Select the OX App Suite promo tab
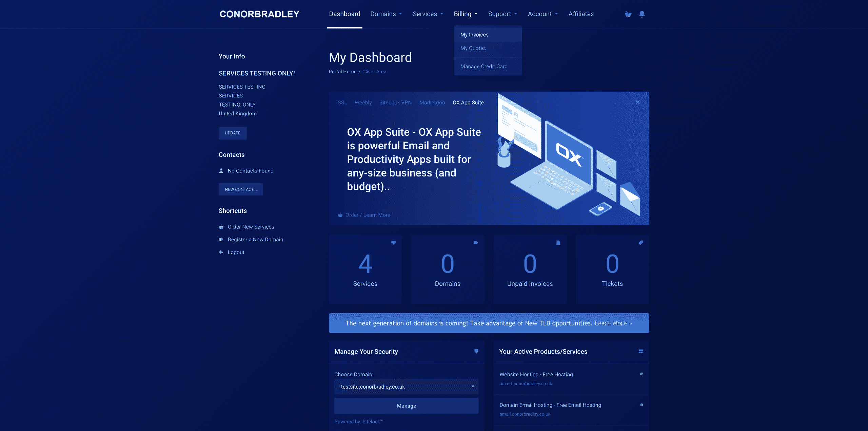868x431 pixels. tap(468, 102)
